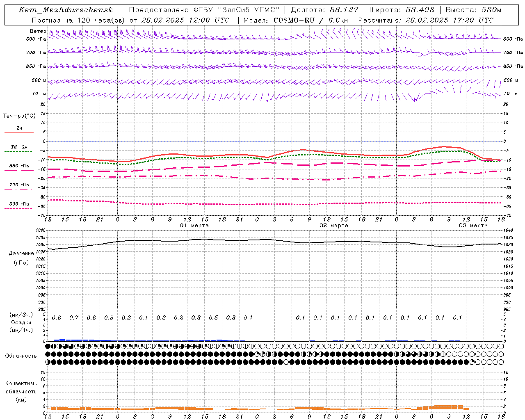Click the station title Kem_Mezhdurechensk
Screen dimensions: 525x420
tap(66, 10)
